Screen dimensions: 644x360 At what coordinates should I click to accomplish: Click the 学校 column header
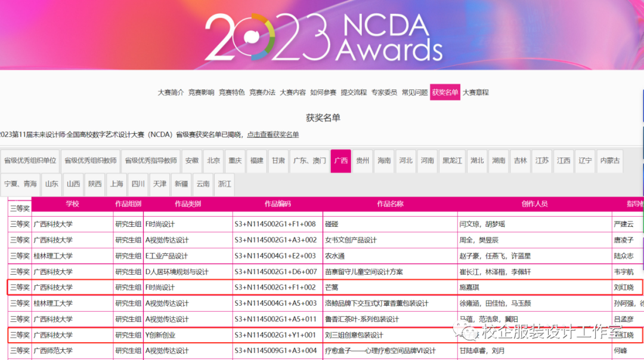pyautogui.click(x=72, y=204)
